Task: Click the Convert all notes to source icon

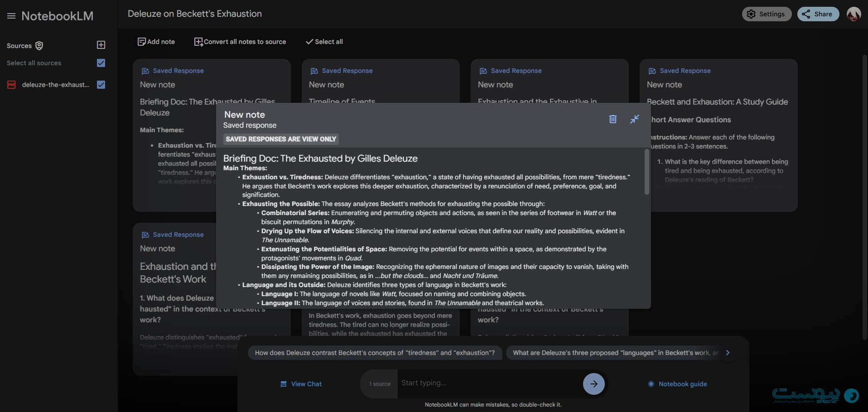Action: pos(198,42)
